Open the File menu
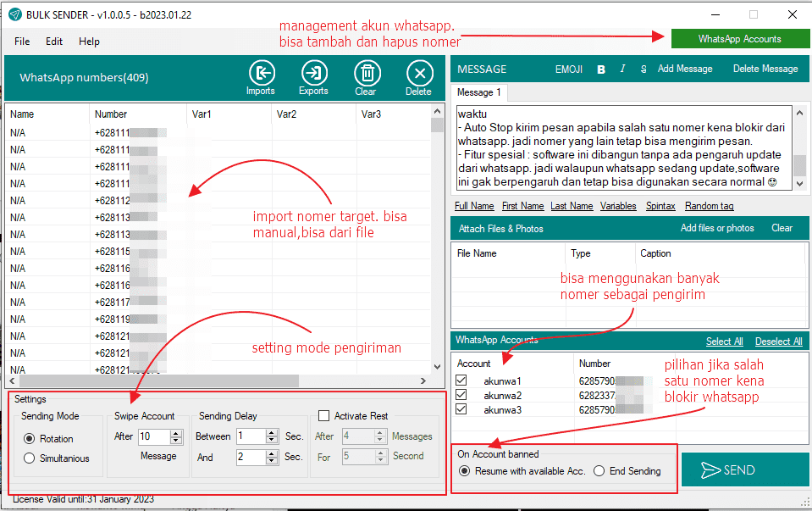Screen dimensions: 812x511 point(22,42)
